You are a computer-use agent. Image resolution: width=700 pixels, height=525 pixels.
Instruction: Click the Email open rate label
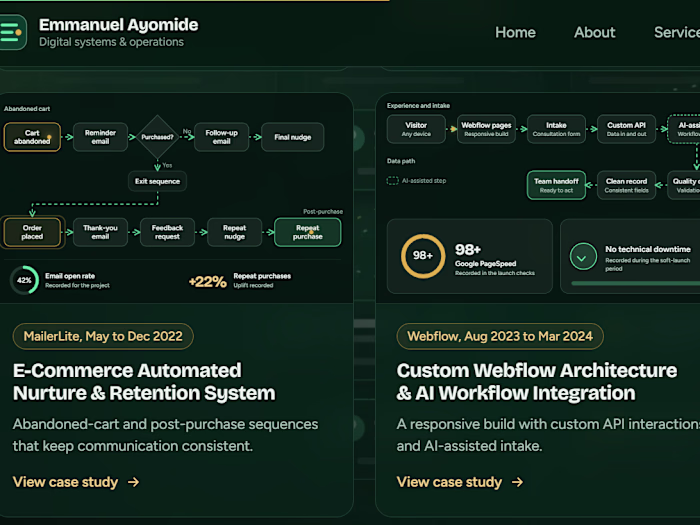70,276
